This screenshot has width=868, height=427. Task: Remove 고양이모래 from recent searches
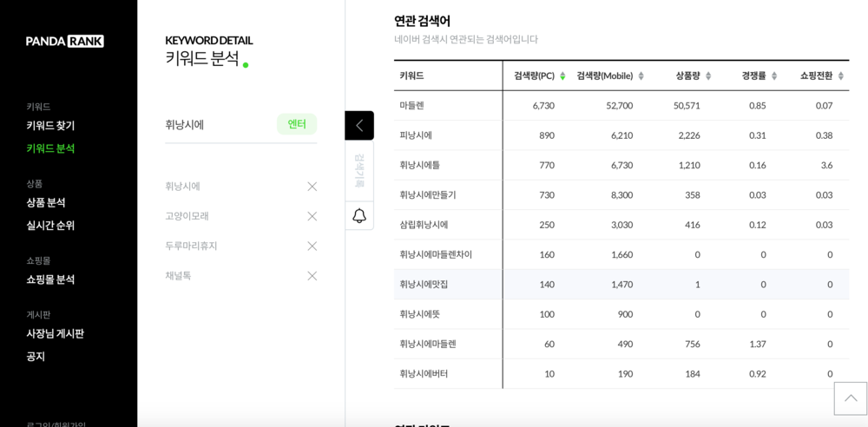312,216
